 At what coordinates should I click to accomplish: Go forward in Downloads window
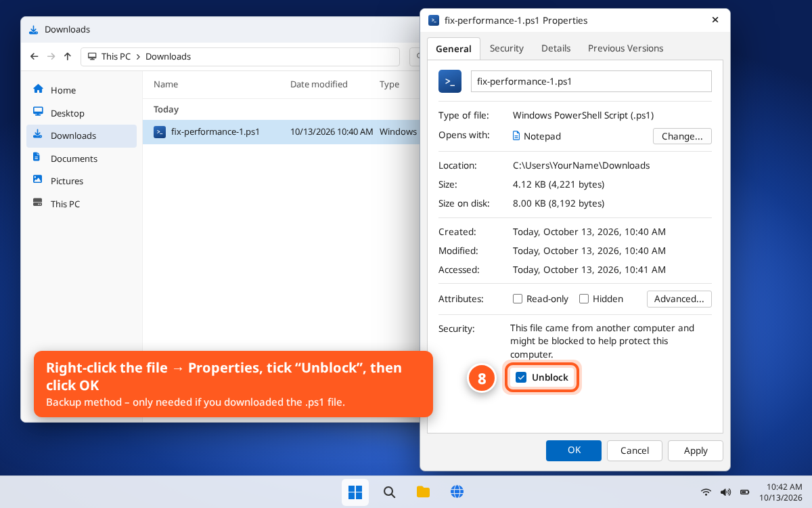[51, 56]
